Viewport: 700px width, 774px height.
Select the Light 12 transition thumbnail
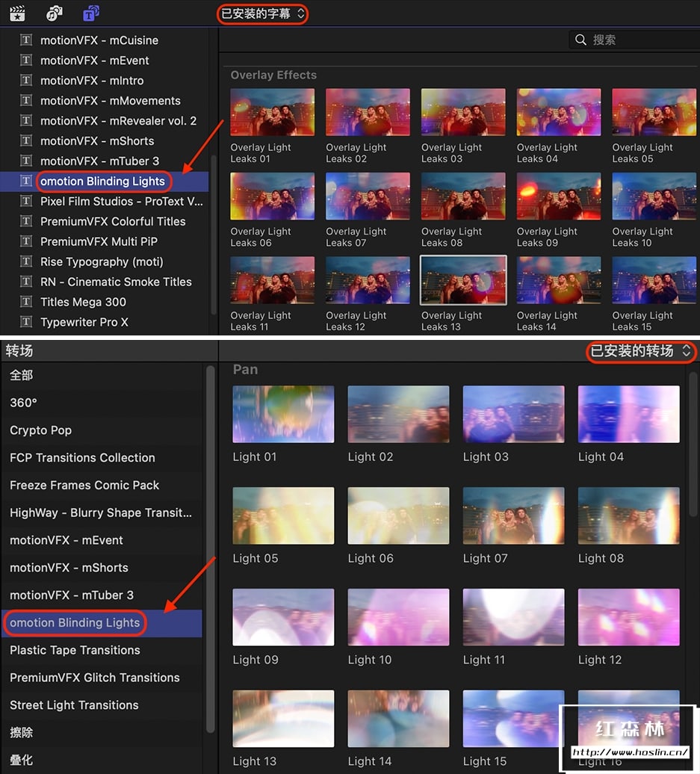pyautogui.click(x=629, y=617)
